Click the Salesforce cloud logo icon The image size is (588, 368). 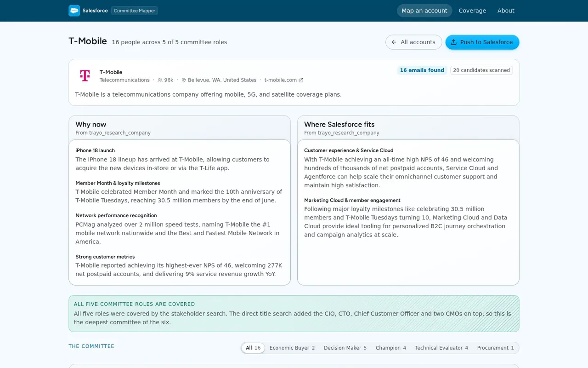coord(74,11)
